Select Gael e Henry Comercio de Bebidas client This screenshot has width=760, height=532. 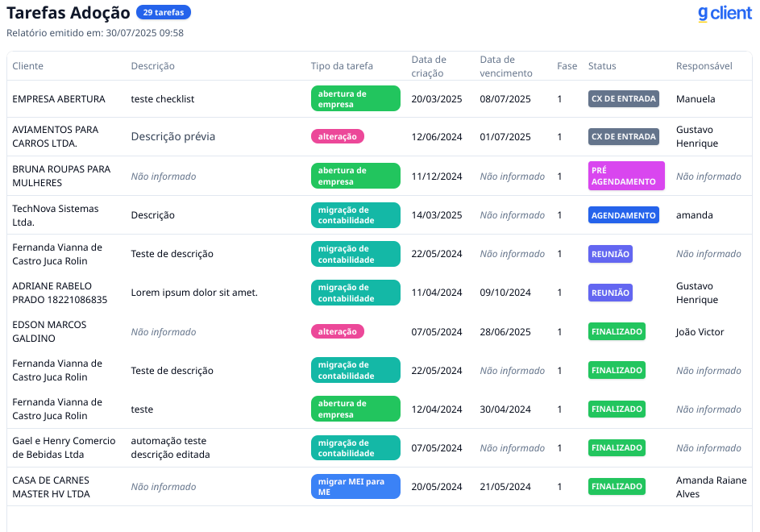(64, 447)
